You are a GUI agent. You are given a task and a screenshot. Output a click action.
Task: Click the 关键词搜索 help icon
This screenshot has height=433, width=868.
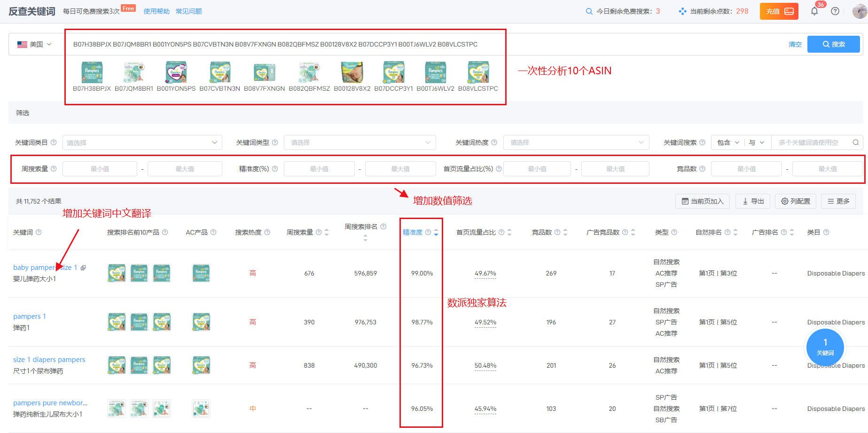tap(702, 142)
